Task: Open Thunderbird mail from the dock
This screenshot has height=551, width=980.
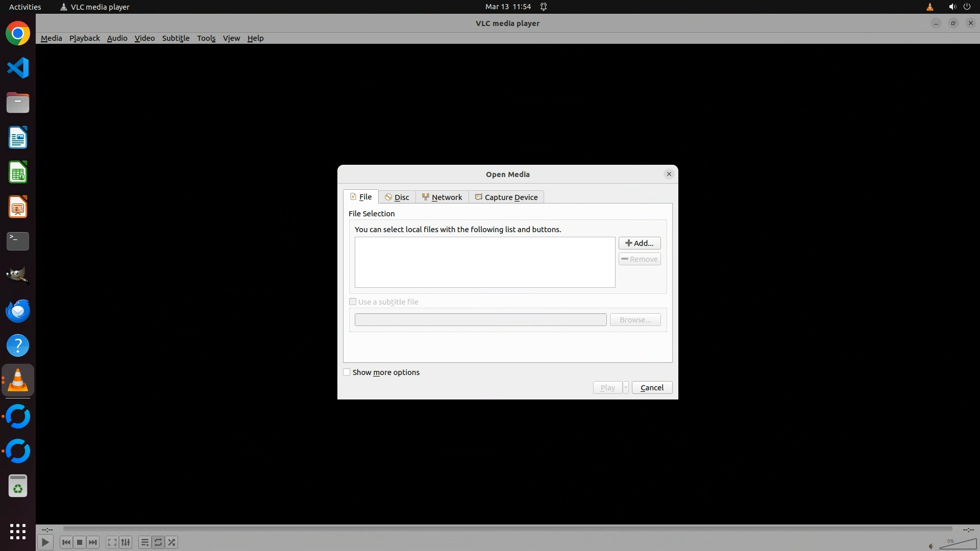Action: tap(18, 311)
